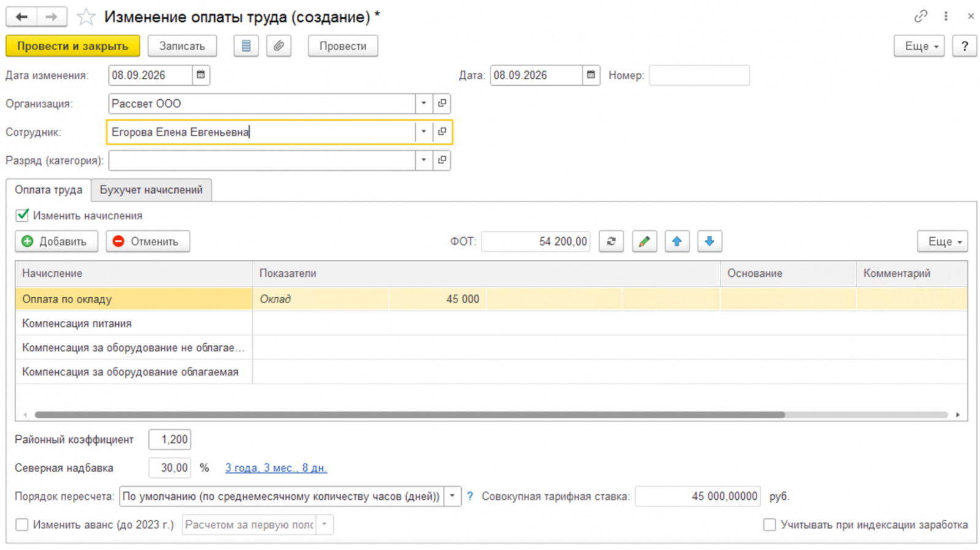Open help with the question mark button

point(965,46)
